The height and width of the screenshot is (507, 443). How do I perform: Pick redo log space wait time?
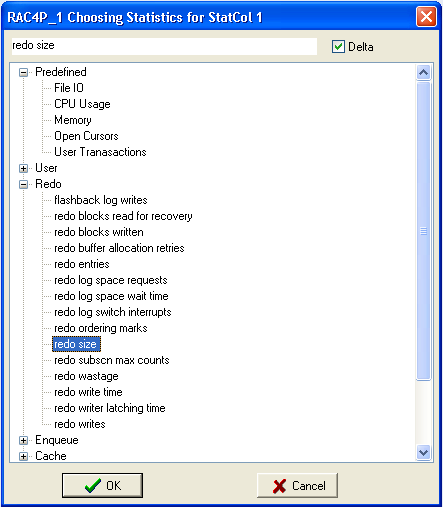111,296
